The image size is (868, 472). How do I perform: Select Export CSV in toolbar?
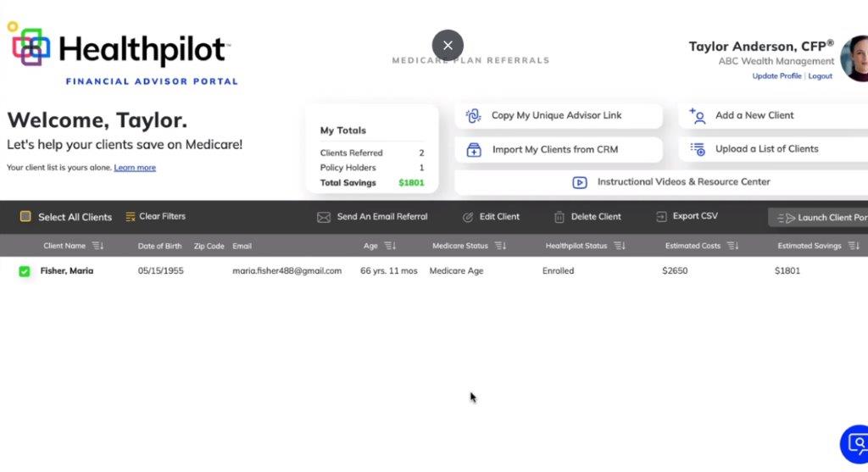pos(695,216)
